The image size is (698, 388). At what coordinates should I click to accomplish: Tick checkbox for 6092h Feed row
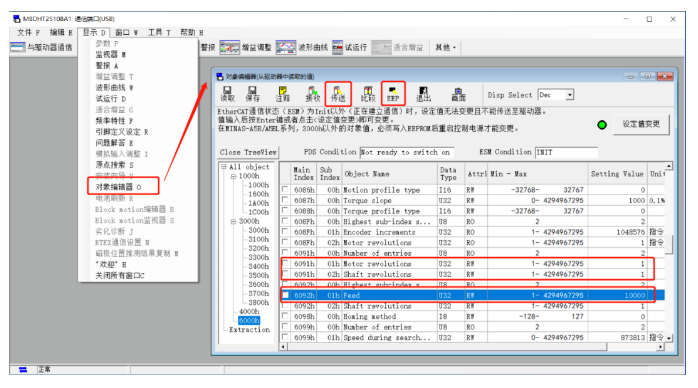click(x=285, y=295)
